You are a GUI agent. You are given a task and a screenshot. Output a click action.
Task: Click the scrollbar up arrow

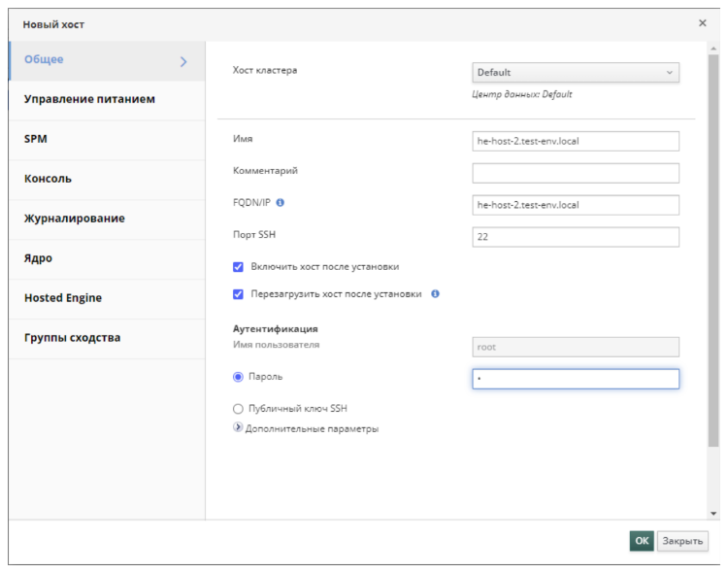click(713, 49)
